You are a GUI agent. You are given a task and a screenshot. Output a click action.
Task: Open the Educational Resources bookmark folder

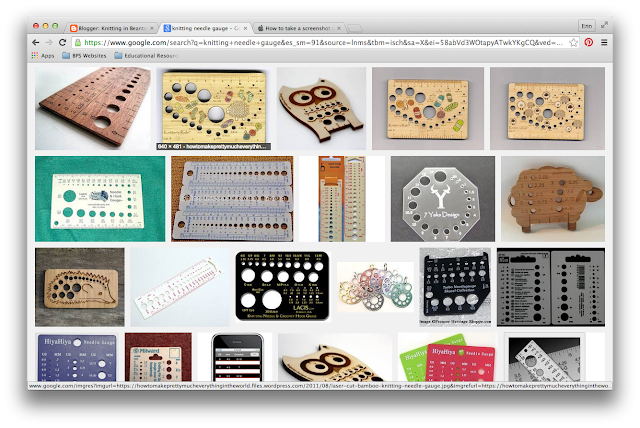[146, 55]
